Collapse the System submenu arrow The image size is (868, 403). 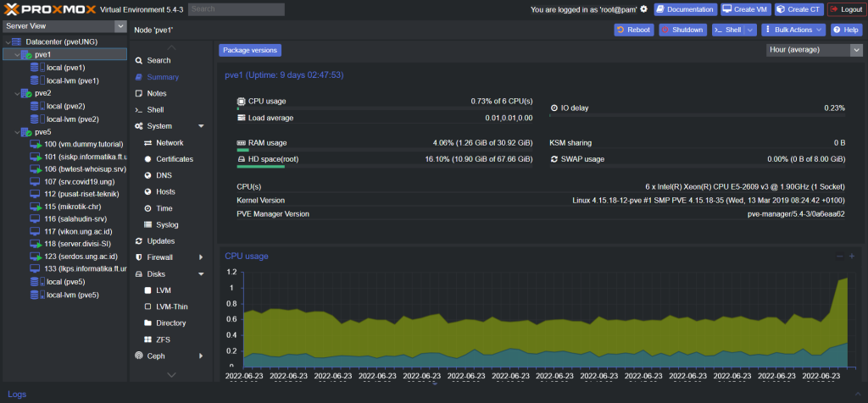(201, 126)
